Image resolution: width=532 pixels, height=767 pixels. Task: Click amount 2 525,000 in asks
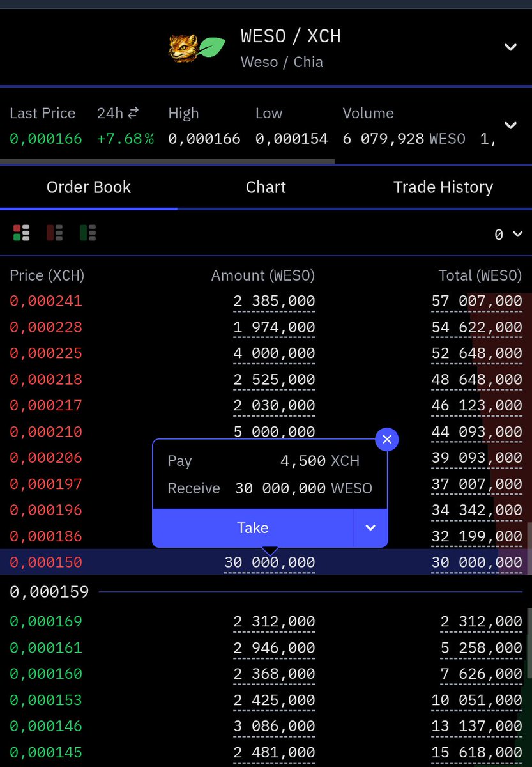tap(274, 380)
